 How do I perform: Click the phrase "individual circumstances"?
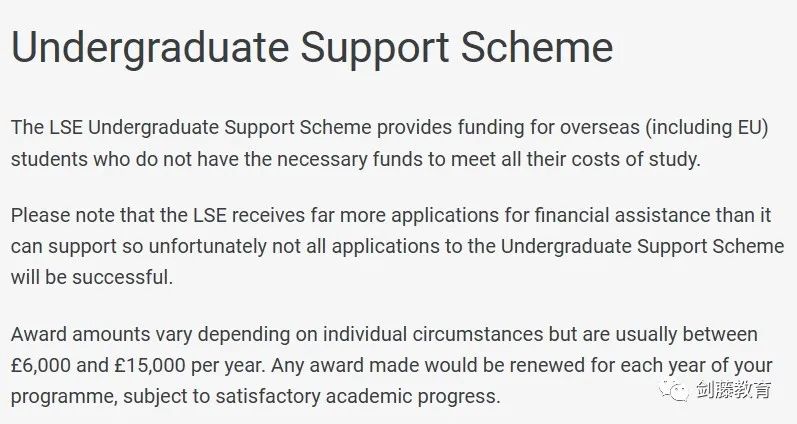pos(433,335)
